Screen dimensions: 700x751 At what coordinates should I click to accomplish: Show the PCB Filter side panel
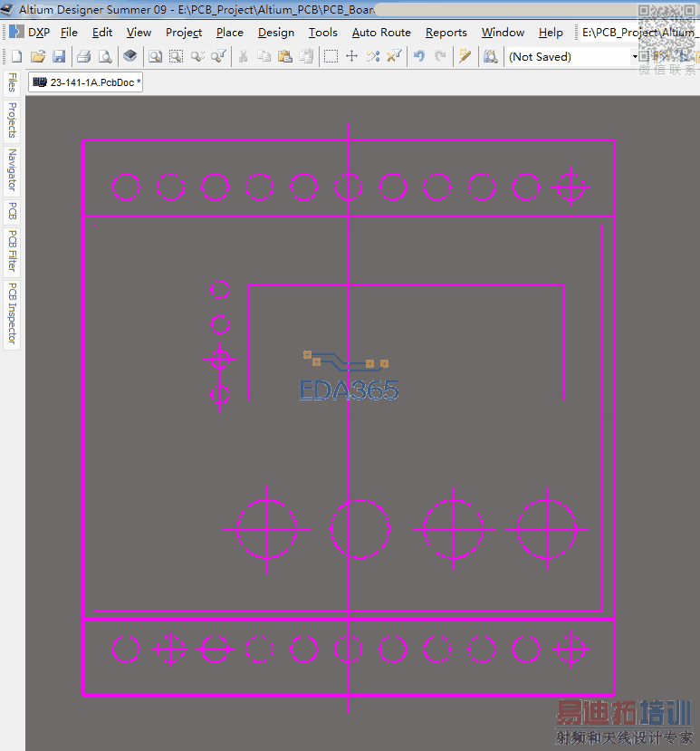[12, 251]
